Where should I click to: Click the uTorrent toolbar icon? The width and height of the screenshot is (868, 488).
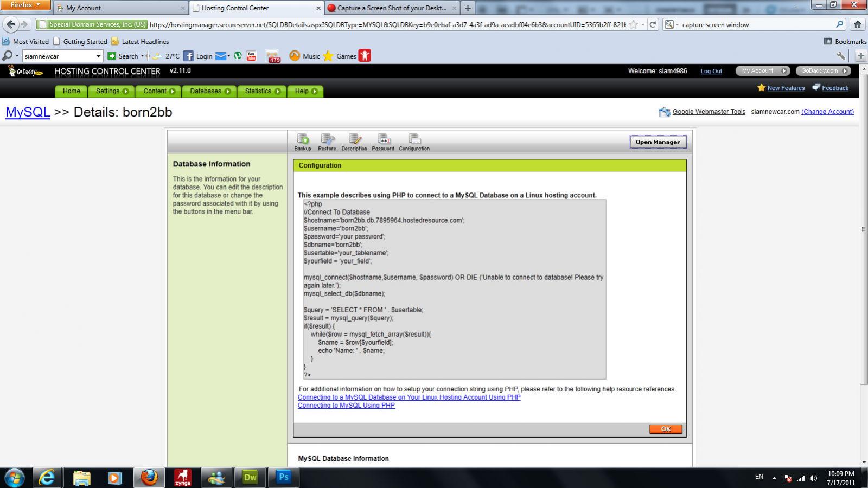pyautogui.click(x=238, y=55)
